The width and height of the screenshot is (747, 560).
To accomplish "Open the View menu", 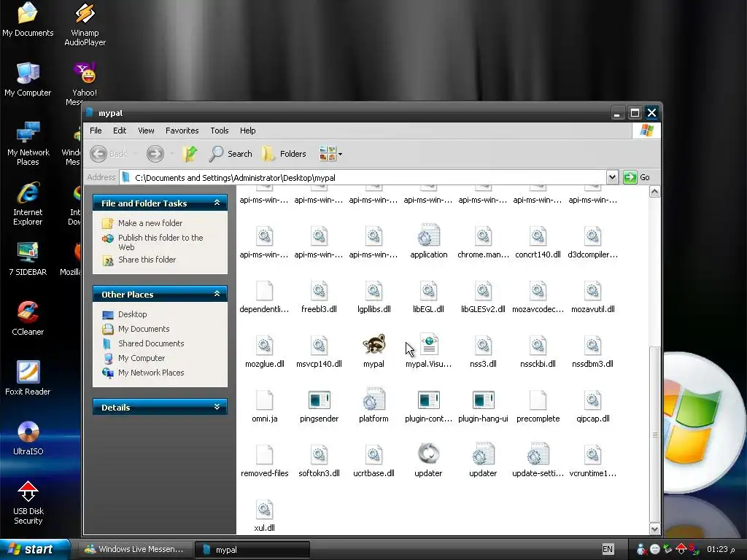I will [146, 131].
